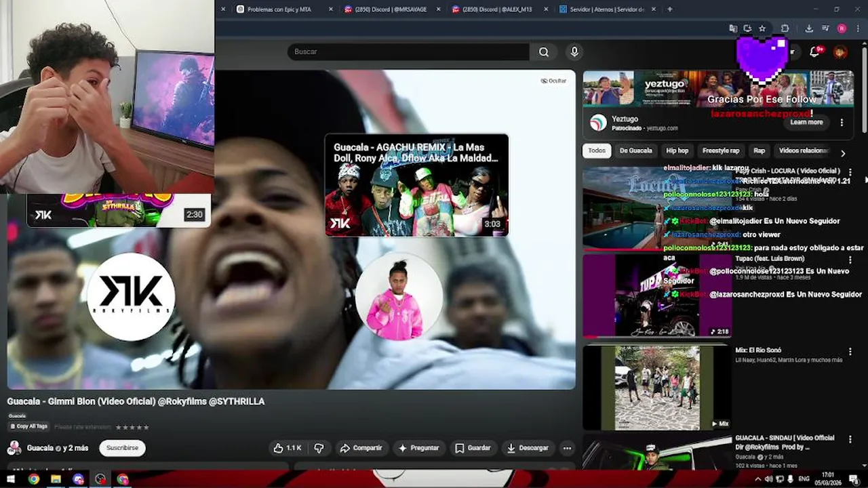Viewport: 868px width, 488px height.
Task: Open options menu for Mix: El Rio Sonó
Action: coord(850,352)
